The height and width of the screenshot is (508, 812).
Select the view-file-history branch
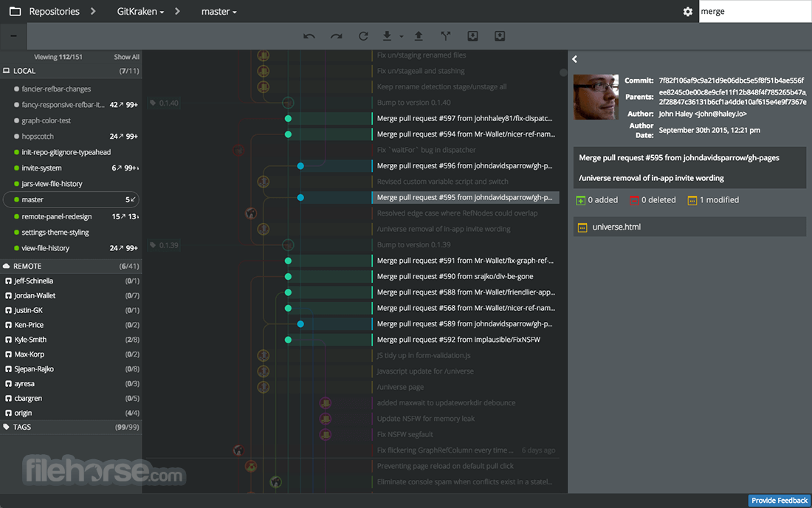pyautogui.click(x=45, y=248)
